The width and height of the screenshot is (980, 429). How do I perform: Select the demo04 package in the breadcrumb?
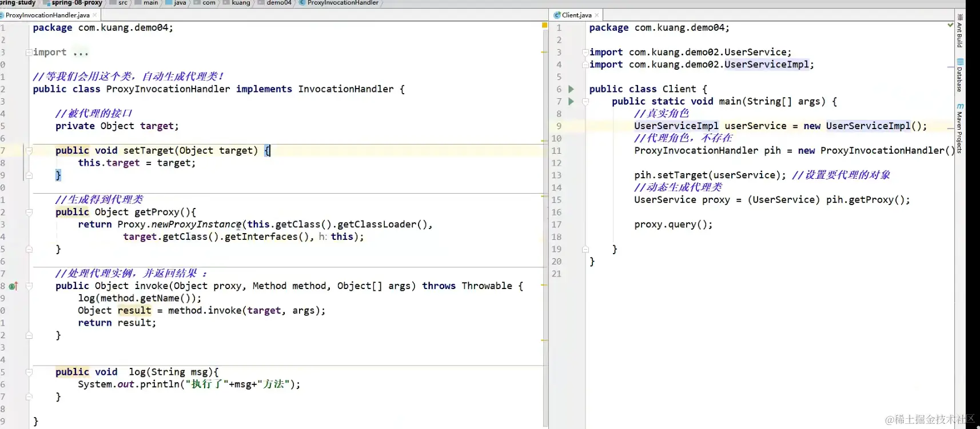[x=278, y=3]
